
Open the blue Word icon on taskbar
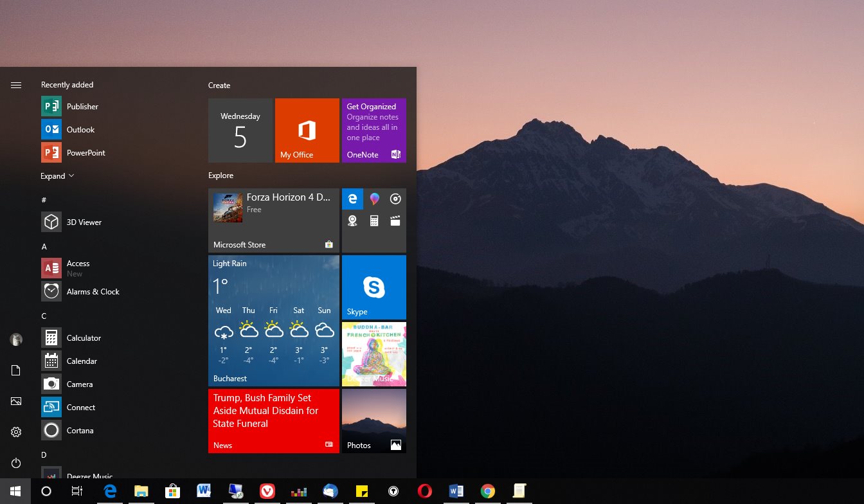point(456,491)
